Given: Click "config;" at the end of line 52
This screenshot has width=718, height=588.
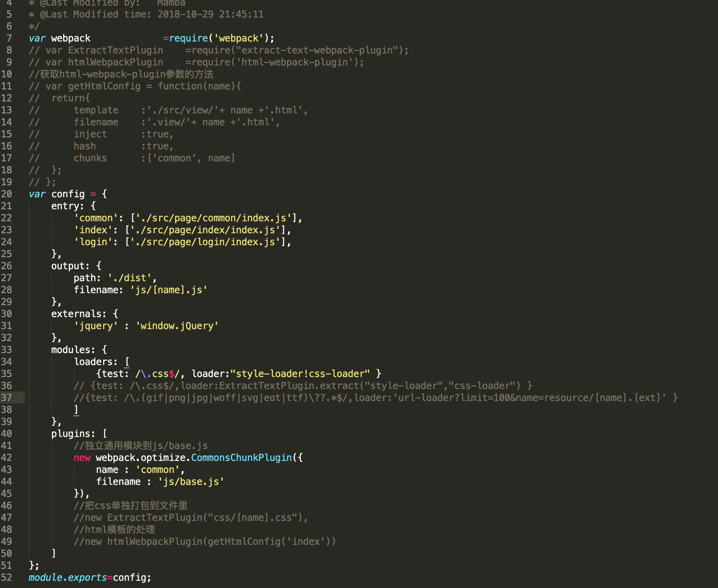Looking at the screenshot, I should coord(132,578).
